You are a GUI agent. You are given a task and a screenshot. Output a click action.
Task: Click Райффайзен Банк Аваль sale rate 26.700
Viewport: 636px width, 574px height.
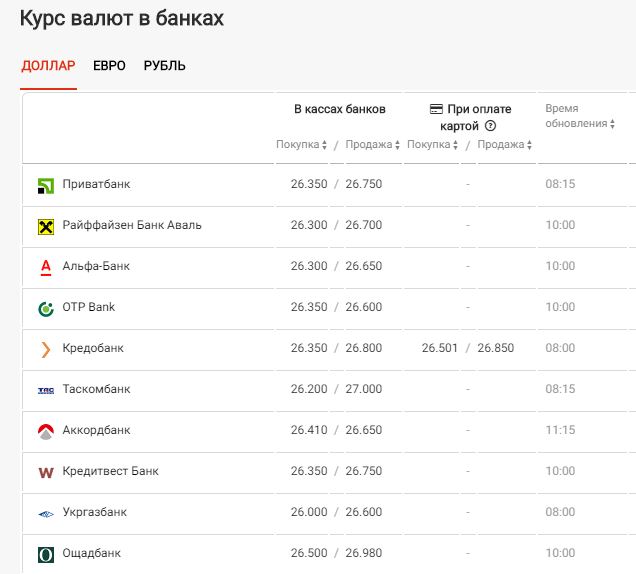click(x=364, y=225)
